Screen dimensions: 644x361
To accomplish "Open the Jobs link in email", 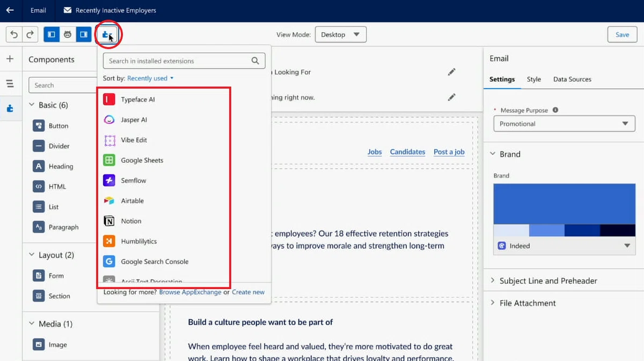I will [375, 152].
